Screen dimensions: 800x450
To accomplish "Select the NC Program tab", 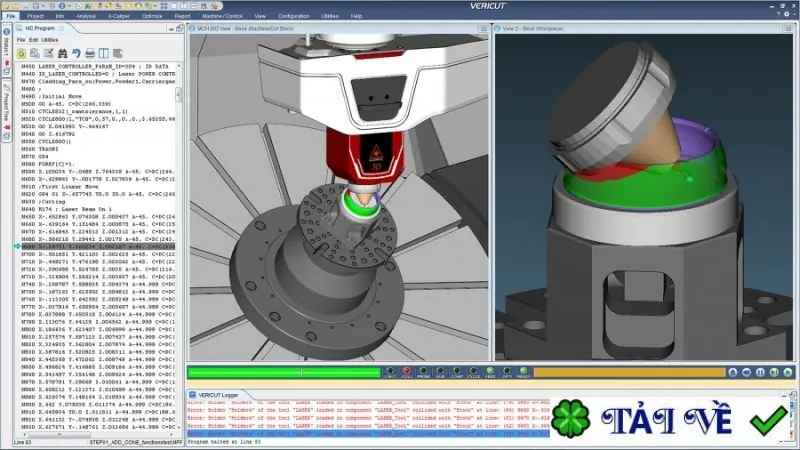I will coord(40,29).
